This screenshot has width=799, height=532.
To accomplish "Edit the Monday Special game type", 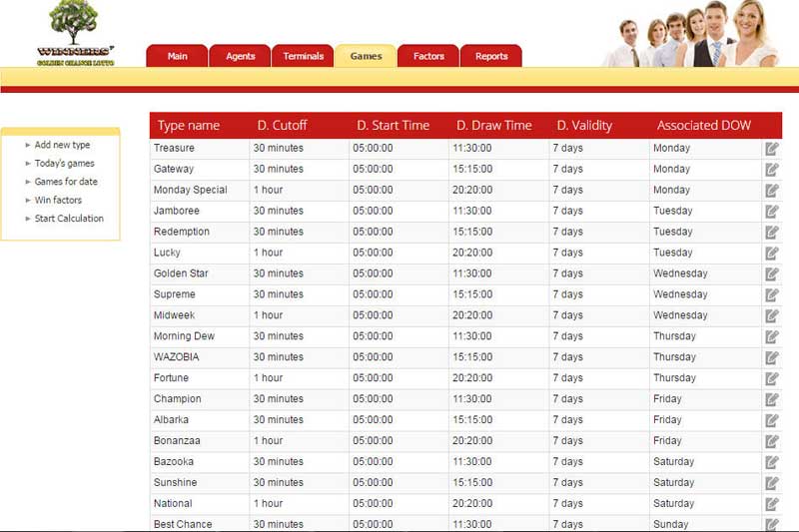I will [x=771, y=191].
